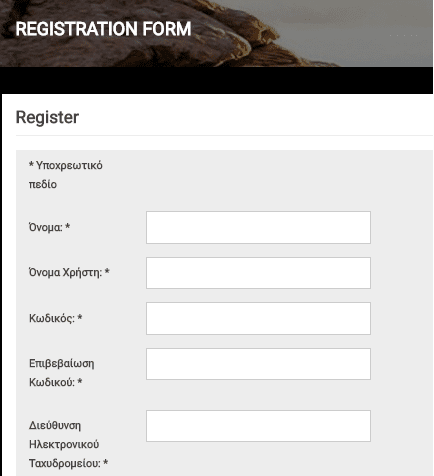Click into the Επιβεβαίωση Κωδικού field
The image size is (434, 476).
258,364
